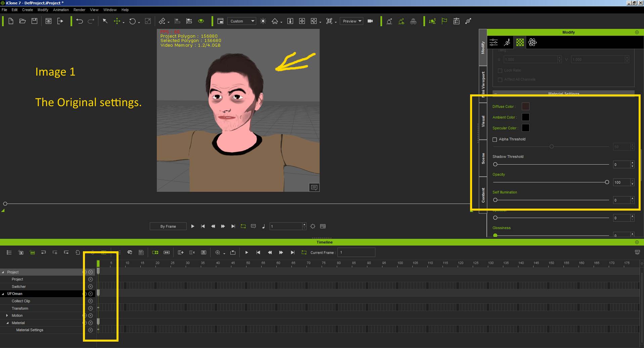The image size is (644, 348).
Task: Go to end frame in timeline toolbar
Action: (x=292, y=252)
